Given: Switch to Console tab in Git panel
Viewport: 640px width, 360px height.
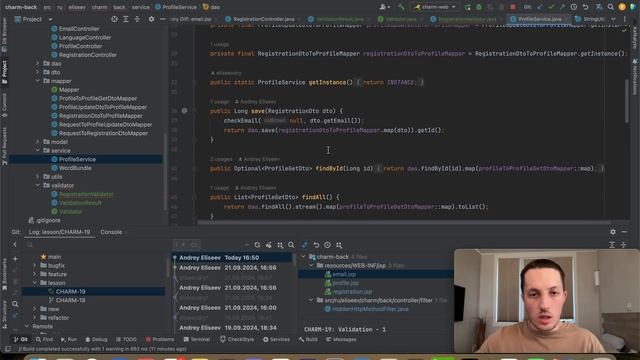Looking at the screenshot, I should 111,232.
